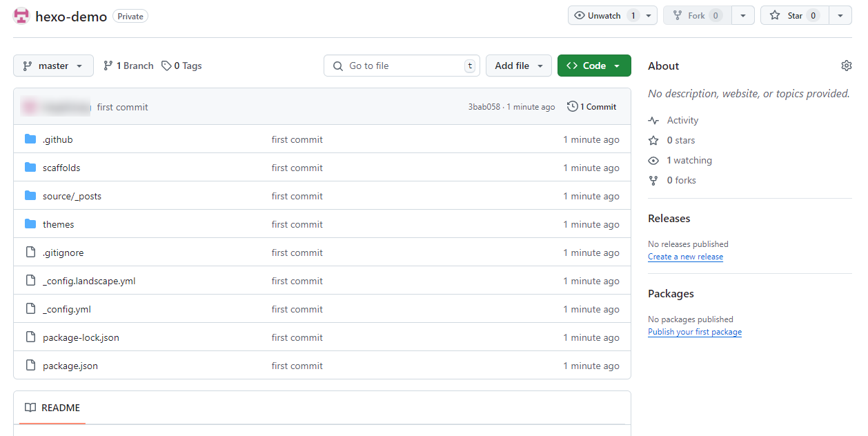
Task: Open the scaffolds folder icon
Action: pos(30,168)
